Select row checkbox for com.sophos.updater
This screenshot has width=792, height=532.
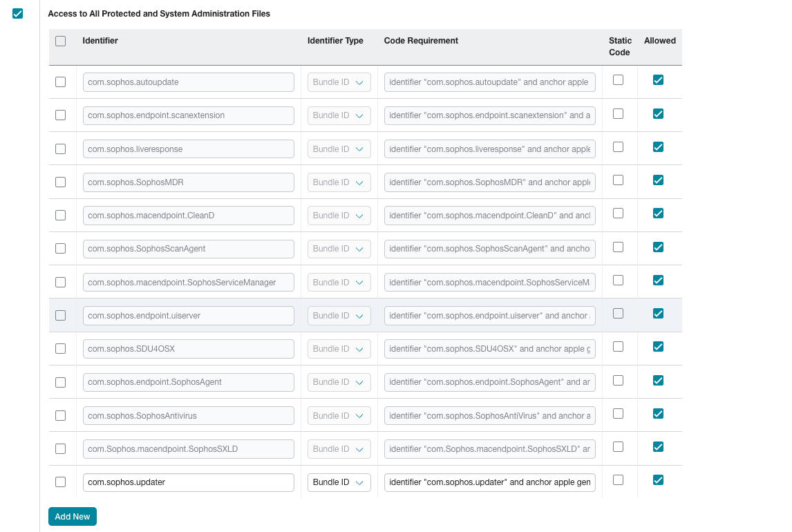click(61, 482)
